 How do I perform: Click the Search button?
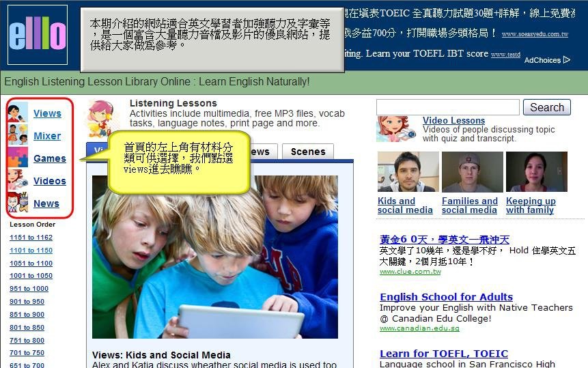point(547,107)
